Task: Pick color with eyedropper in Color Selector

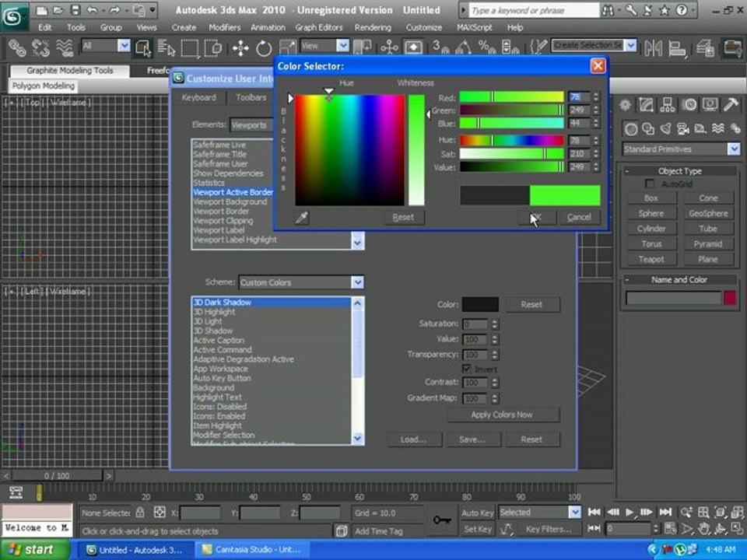Action: click(302, 218)
